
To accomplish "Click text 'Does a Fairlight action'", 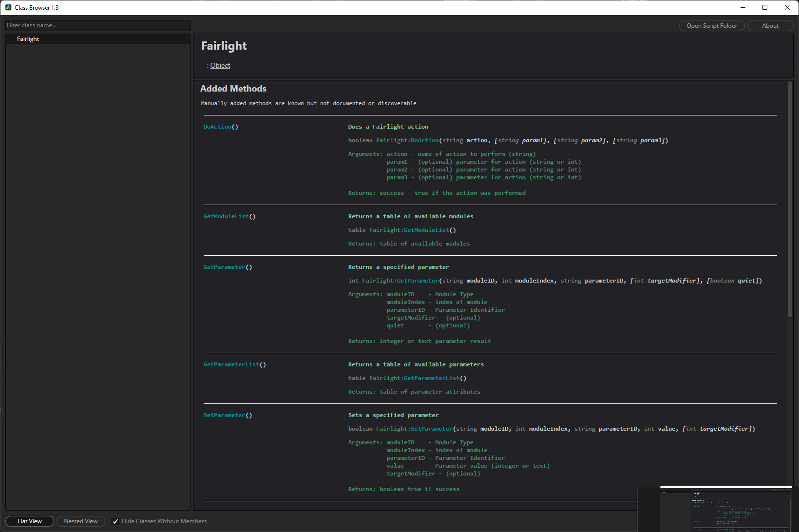I will [x=388, y=127].
